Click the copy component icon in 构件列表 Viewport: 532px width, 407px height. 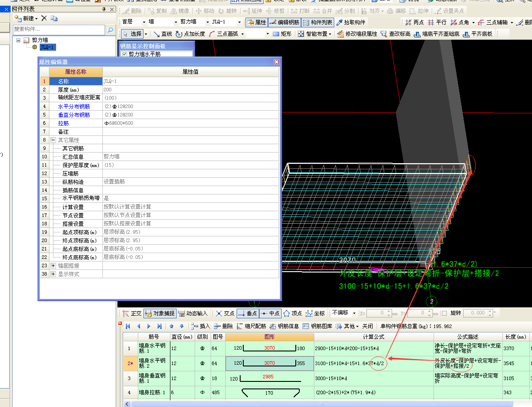(54, 18)
